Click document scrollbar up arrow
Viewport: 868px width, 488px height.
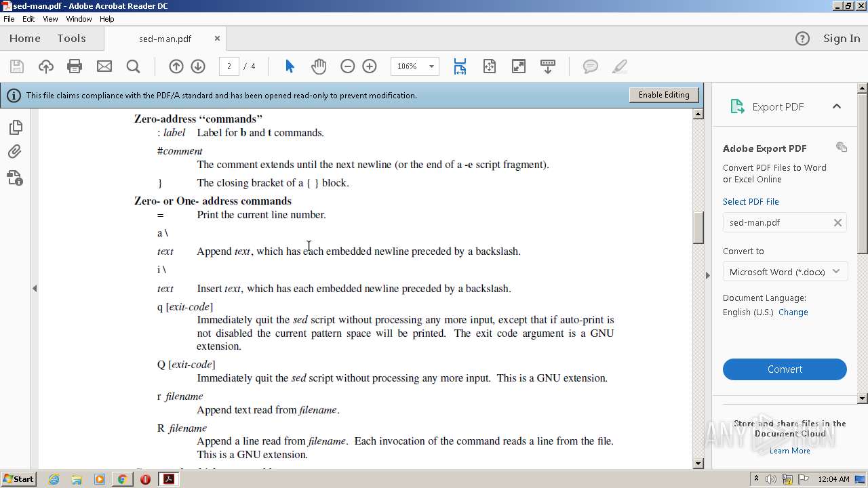click(698, 114)
